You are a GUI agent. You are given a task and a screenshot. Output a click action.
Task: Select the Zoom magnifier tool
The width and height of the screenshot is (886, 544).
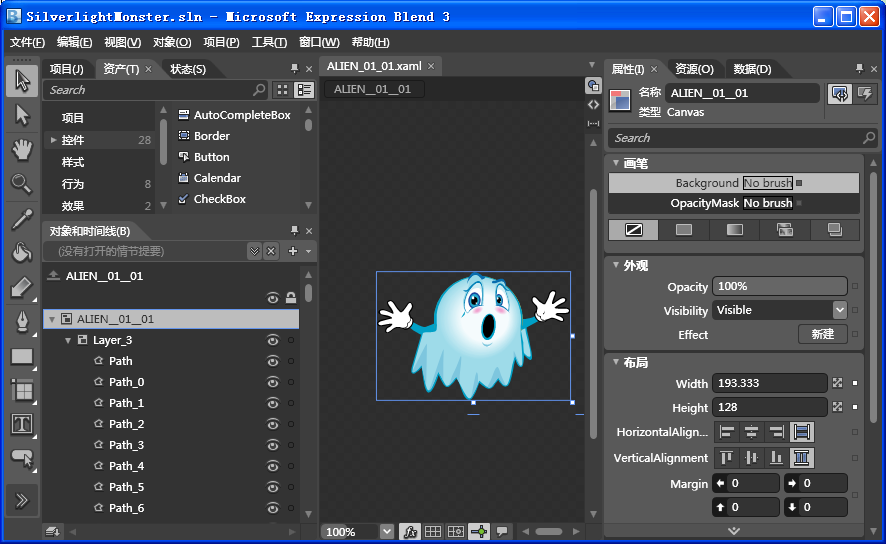(22, 184)
